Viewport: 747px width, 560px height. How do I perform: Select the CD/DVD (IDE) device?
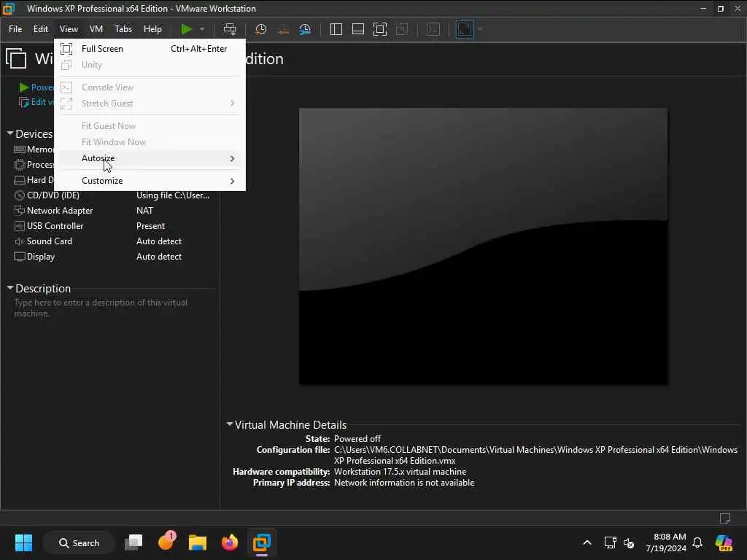tap(53, 195)
